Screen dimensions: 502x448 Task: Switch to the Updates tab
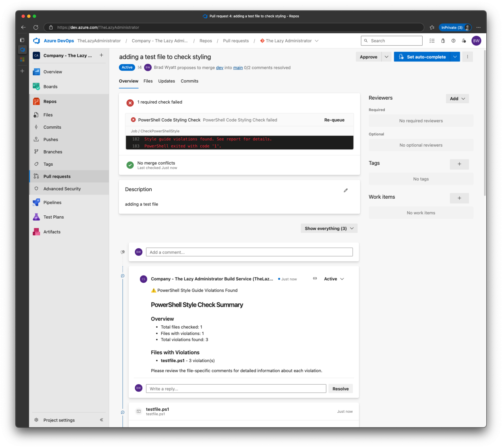pyautogui.click(x=167, y=81)
